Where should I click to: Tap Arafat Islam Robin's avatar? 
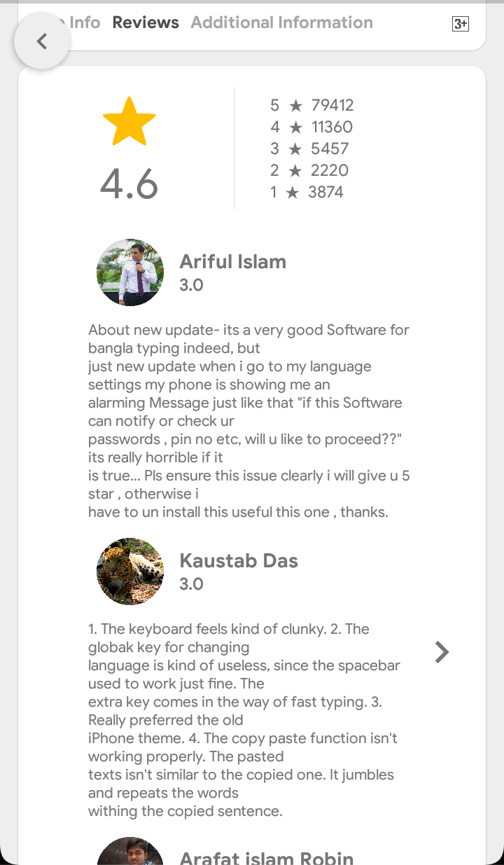click(130, 853)
